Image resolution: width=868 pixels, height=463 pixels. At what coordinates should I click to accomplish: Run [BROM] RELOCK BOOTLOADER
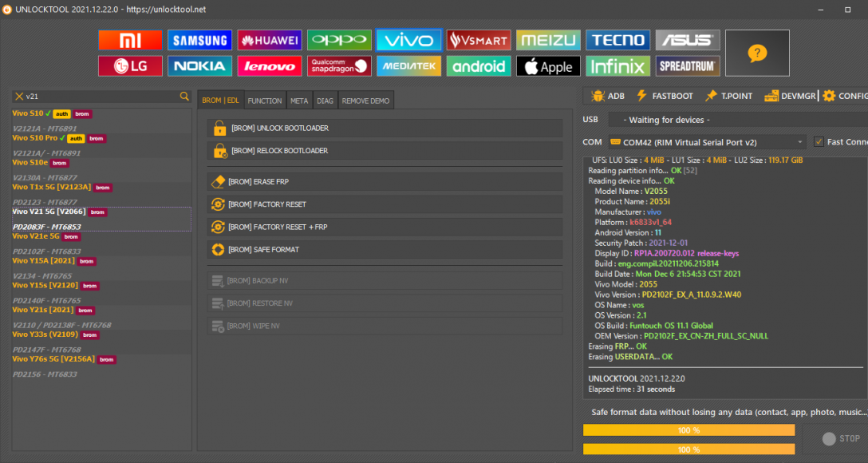(385, 151)
